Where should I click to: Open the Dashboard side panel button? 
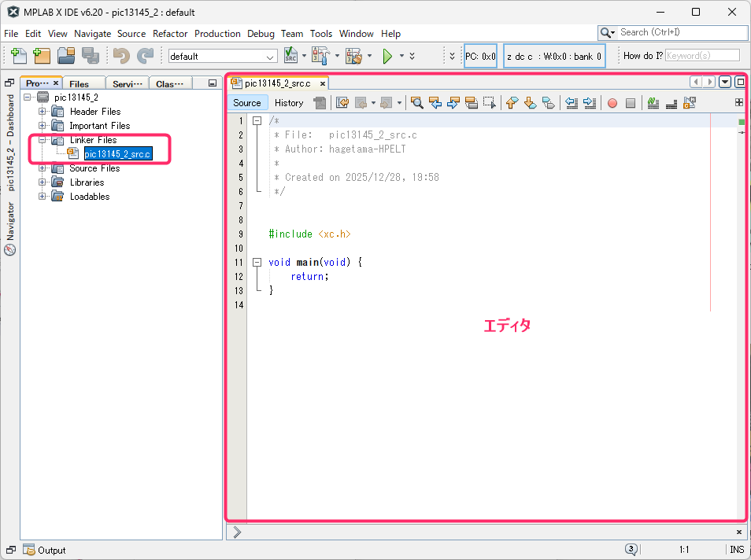(10, 142)
